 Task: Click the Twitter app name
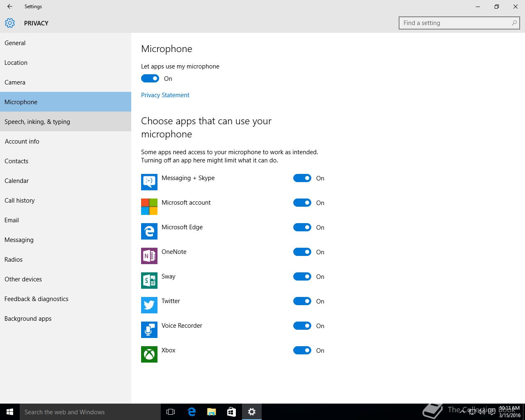coord(171,301)
